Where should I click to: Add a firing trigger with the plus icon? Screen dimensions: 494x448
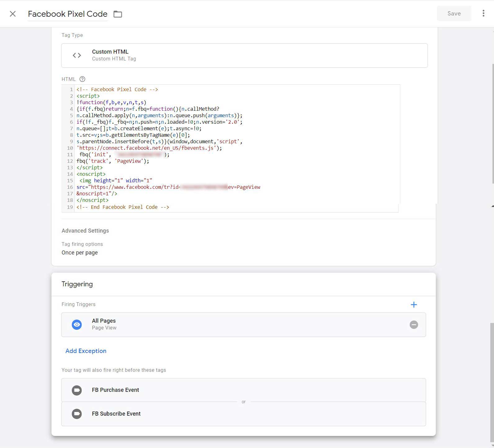tap(414, 305)
